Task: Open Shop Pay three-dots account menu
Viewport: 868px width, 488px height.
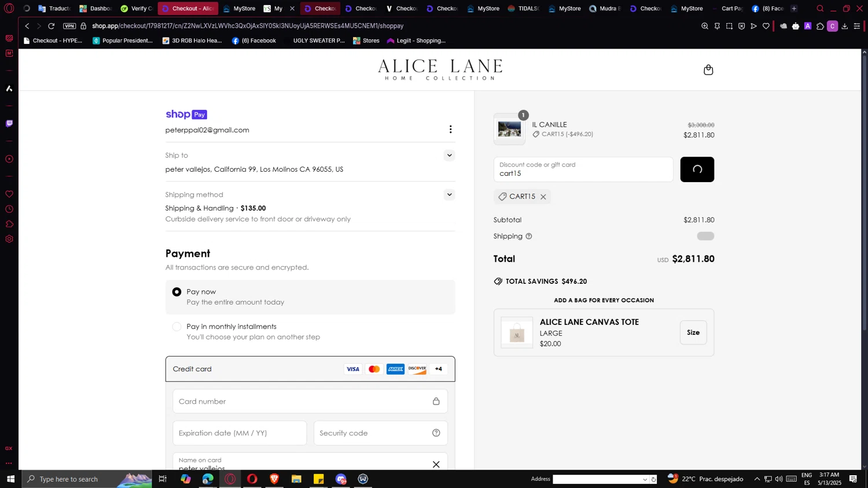Action: pos(450,130)
